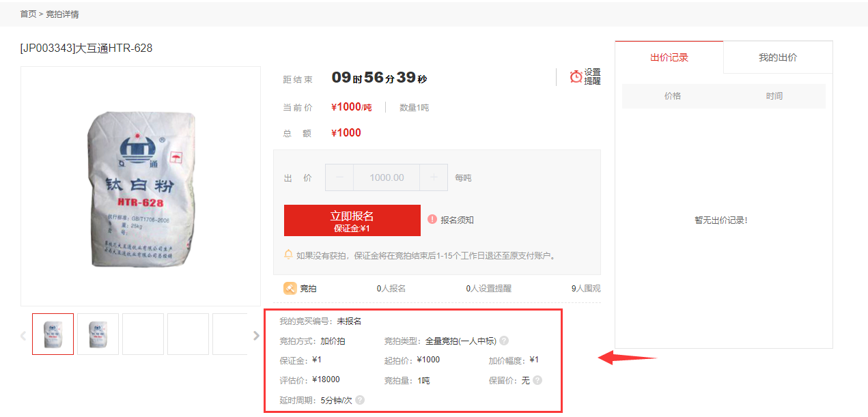Click the main product image

pyautogui.click(x=141, y=186)
